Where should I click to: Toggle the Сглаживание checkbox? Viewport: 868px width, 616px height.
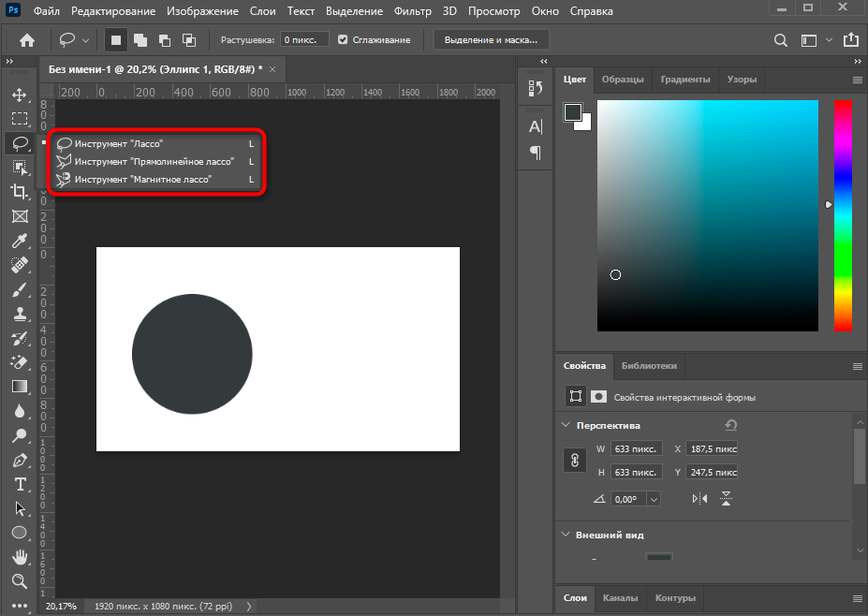[x=343, y=40]
